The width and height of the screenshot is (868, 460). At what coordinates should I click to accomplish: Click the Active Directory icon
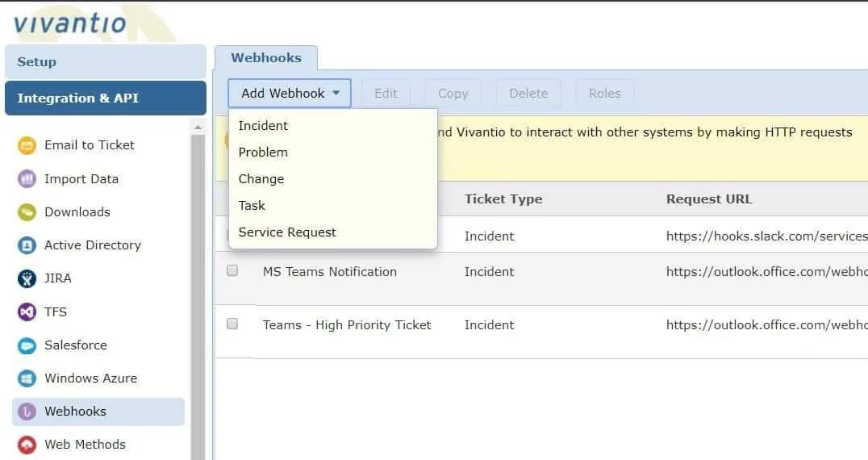[27, 245]
